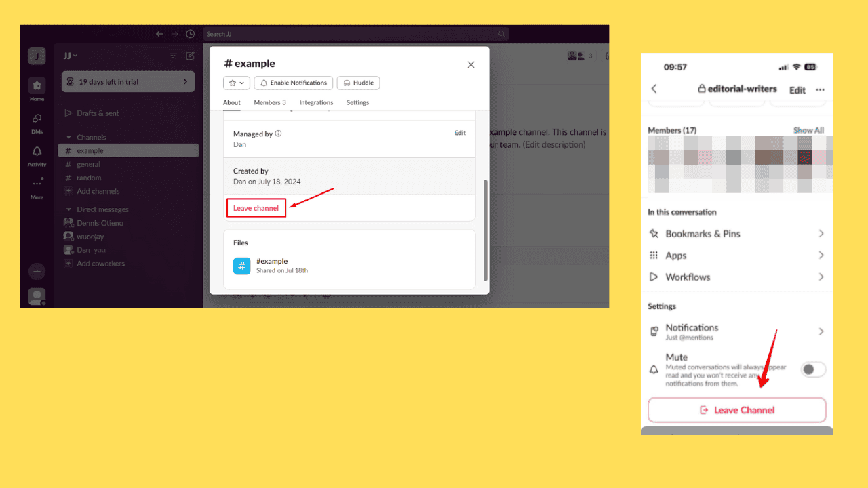The width and height of the screenshot is (868, 488).
Task: Tap the Notifications phone icon
Action: 654,331
